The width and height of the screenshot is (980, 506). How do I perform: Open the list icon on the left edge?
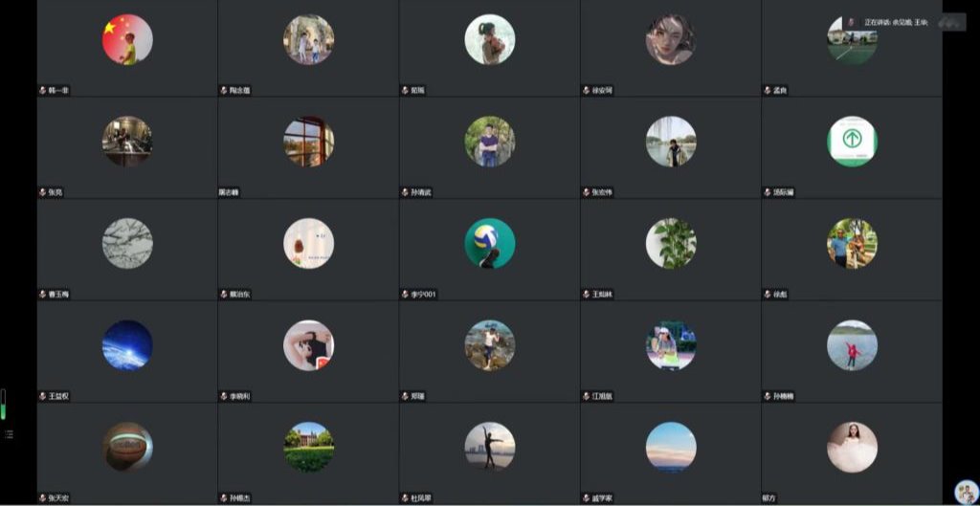click(x=9, y=434)
